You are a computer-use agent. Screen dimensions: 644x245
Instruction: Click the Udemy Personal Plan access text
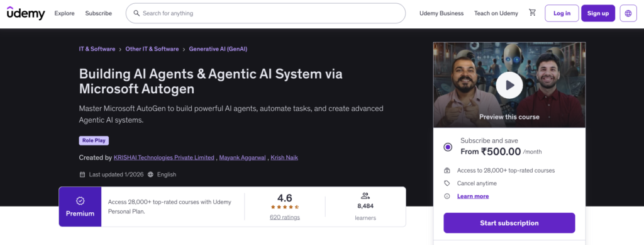170,207
